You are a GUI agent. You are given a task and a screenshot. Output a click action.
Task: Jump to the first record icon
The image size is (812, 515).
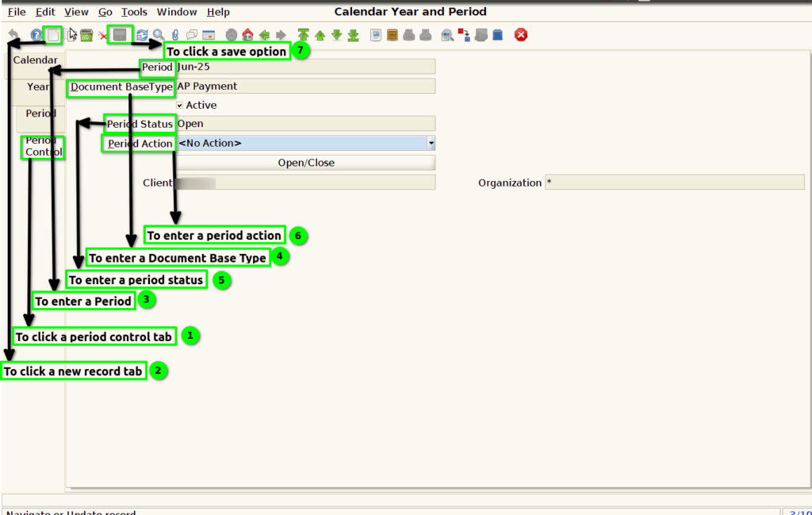click(x=304, y=35)
